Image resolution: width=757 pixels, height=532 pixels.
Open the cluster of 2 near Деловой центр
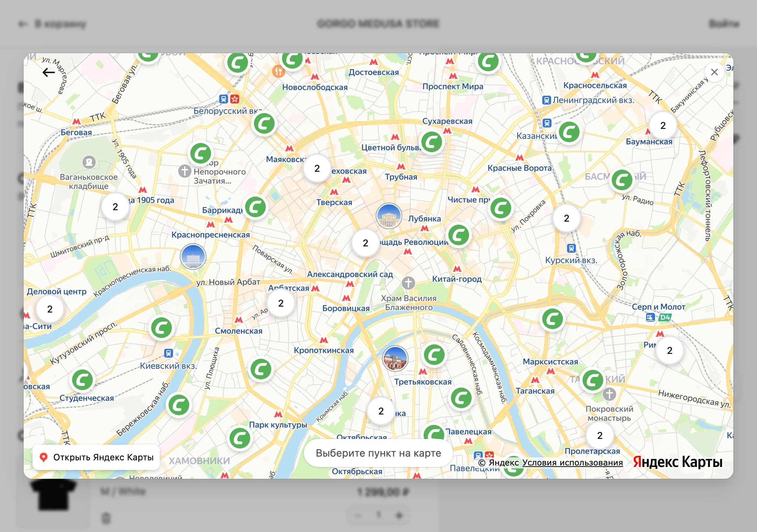[50, 309]
